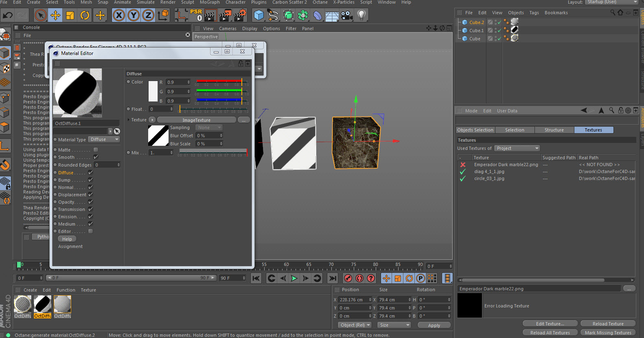Open Used Textures of Project dropdown
Image resolution: width=644 pixels, height=338 pixels.
517,148
